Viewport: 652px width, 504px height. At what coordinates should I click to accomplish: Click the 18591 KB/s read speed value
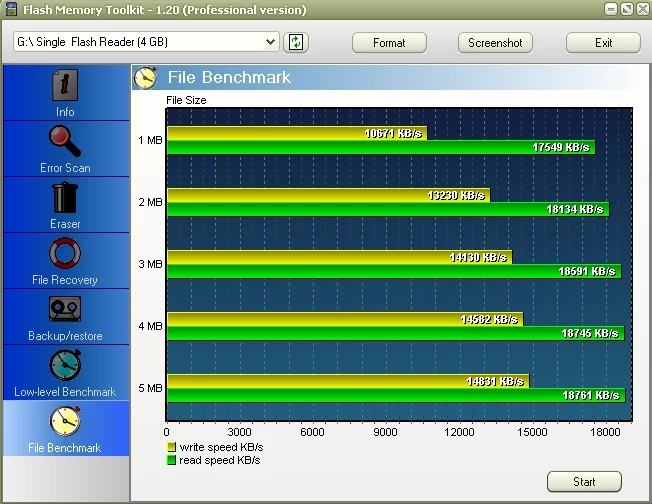pos(587,271)
